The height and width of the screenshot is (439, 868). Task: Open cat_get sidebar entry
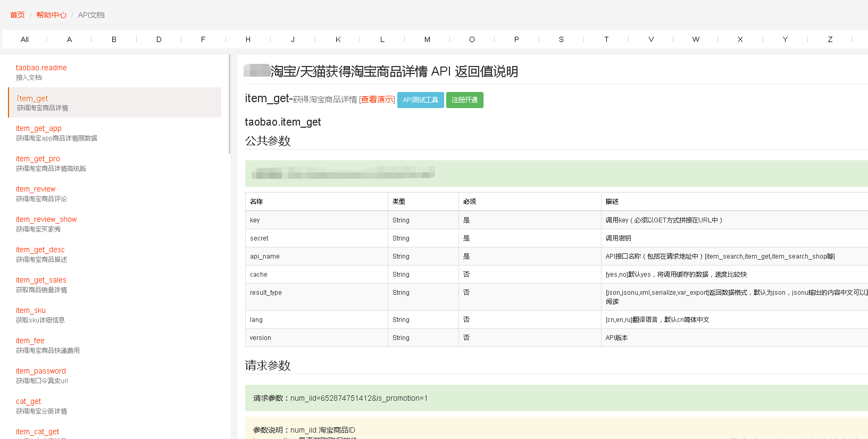click(115, 406)
